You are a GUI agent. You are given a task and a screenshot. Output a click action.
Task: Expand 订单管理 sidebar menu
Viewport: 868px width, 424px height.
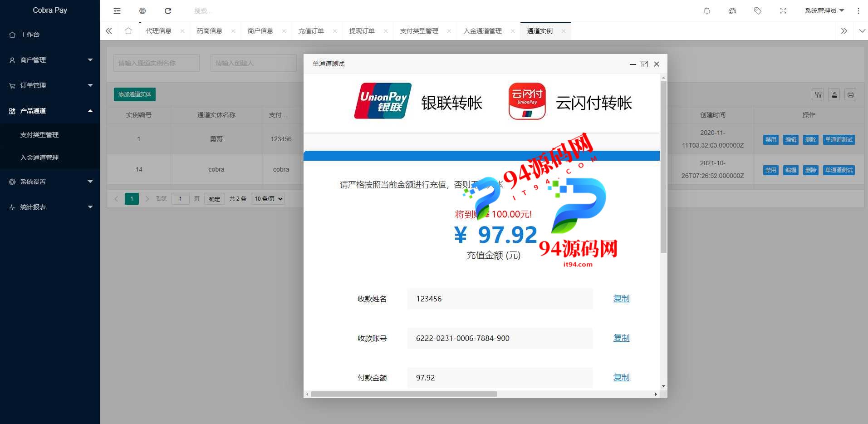click(50, 85)
